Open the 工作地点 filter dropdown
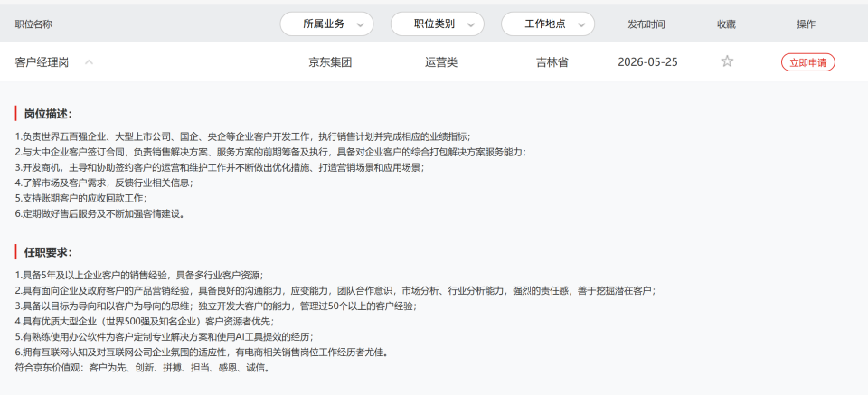This screenshot has width=868, height=395. coord(548,24)
